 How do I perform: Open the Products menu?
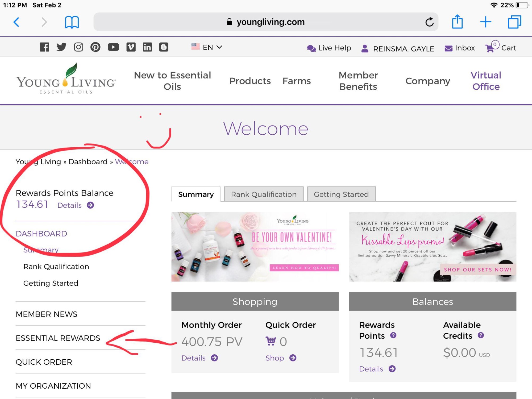click(x=250, y=81)
